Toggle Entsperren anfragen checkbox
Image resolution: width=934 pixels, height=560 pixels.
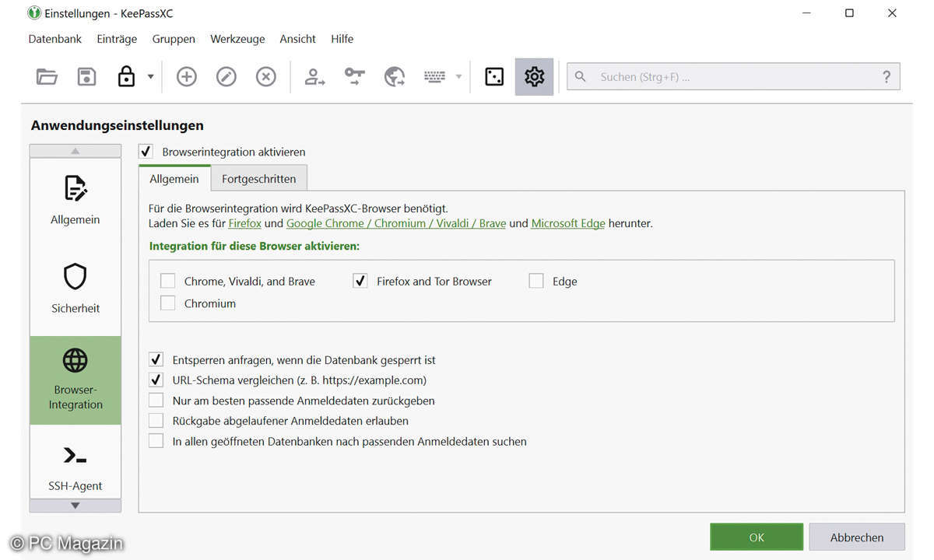click(156, 359)
